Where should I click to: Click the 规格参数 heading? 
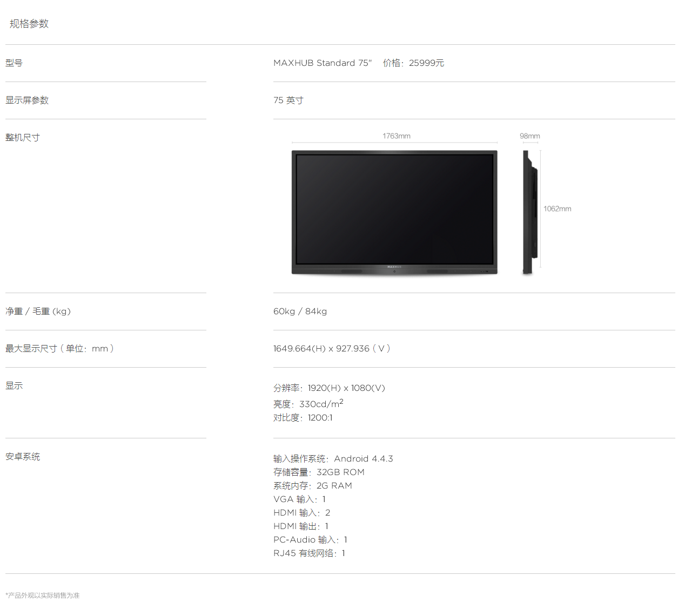[29, 24]
